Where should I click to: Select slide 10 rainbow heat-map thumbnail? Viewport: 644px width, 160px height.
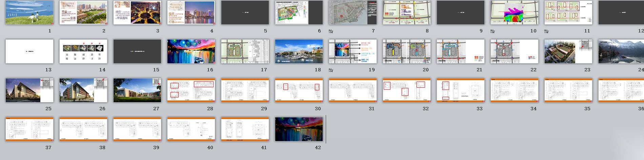coord(515,13)
